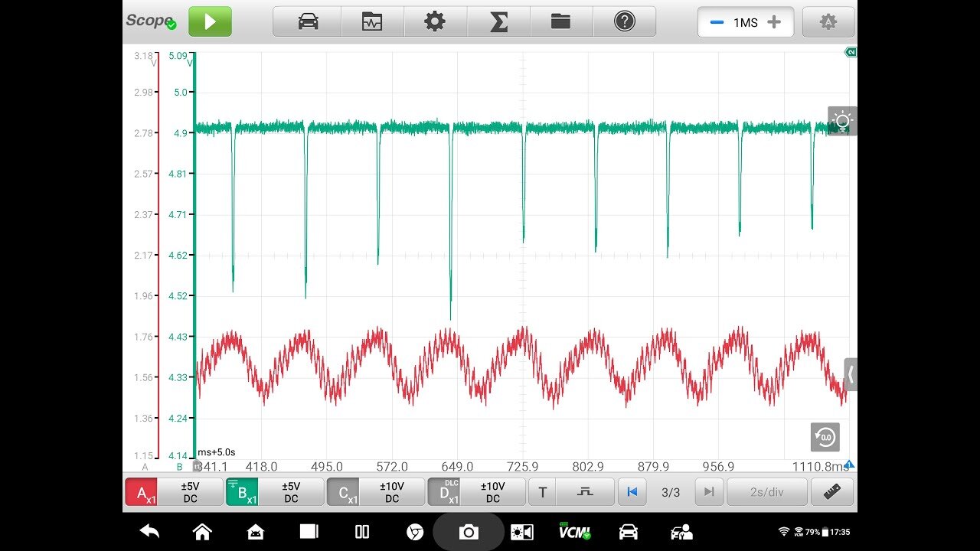The image size is (980, 551).
Task: Open the remote technician car-person icon
Action: [681, 532]
